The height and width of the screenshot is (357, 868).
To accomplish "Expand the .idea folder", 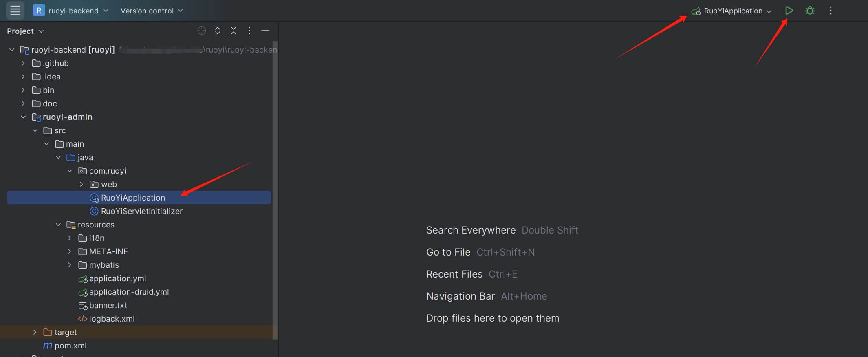I will 23,77.
